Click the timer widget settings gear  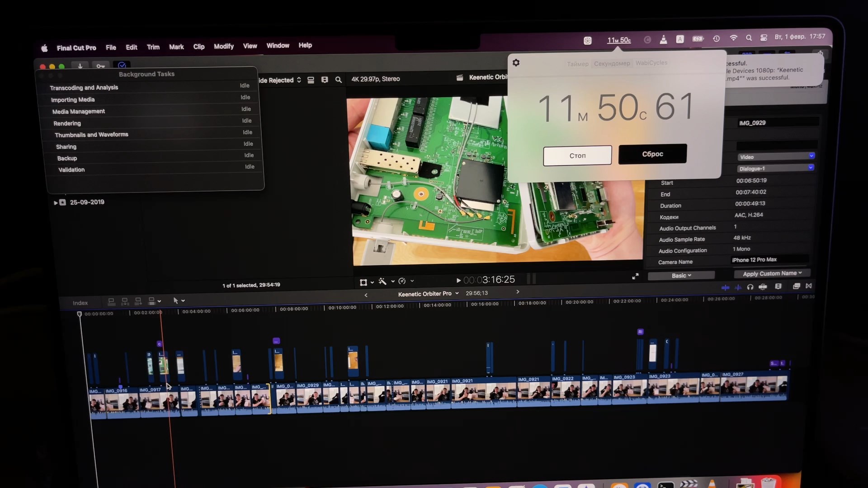tap(516, 63)
